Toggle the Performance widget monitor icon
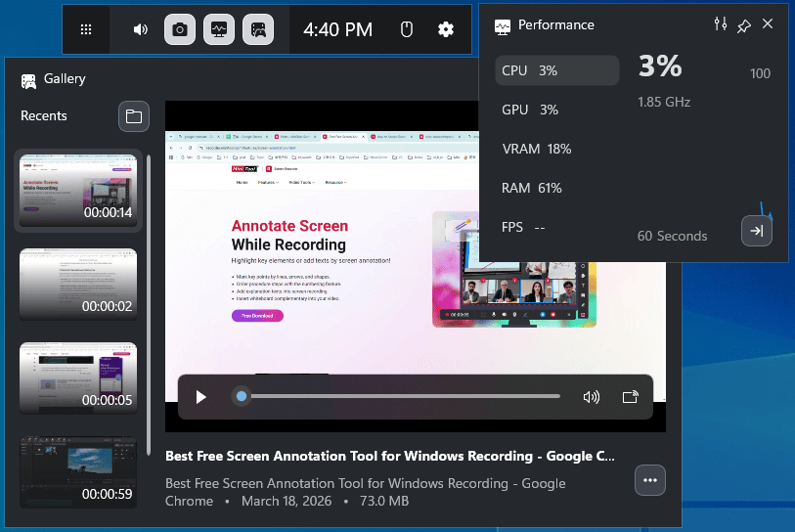 click(x=219, y=29)
